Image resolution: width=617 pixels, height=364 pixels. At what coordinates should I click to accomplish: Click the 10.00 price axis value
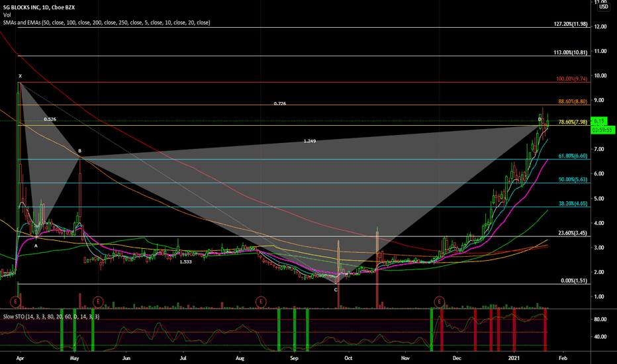[x=600, y=75]
